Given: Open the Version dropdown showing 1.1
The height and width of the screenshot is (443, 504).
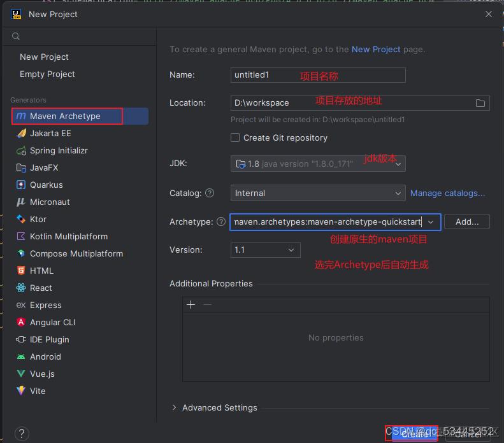Looking at the screenshot, I should pos(266,250).
